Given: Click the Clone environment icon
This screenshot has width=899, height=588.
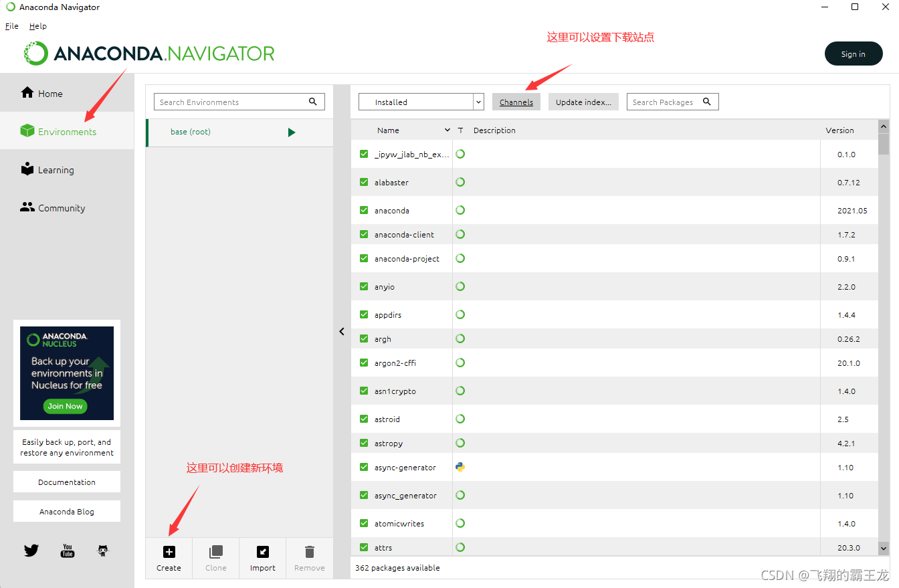Looking at the screenshot, I should point(216,552).
